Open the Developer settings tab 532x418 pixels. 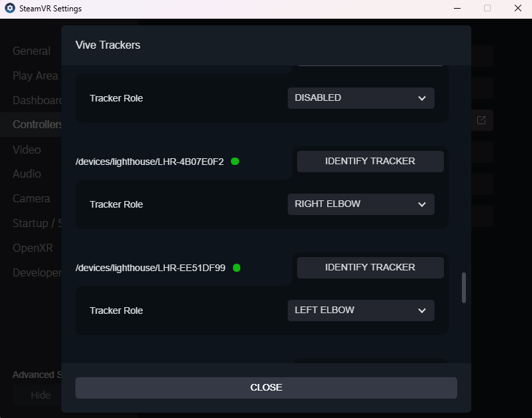coord(37,273)
